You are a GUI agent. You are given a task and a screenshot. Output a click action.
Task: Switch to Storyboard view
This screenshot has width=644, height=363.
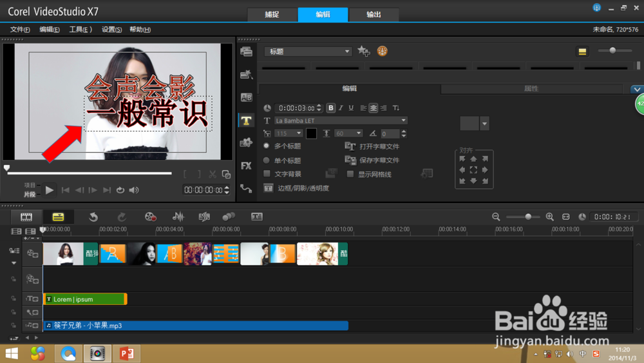click(x=26, y=217)
